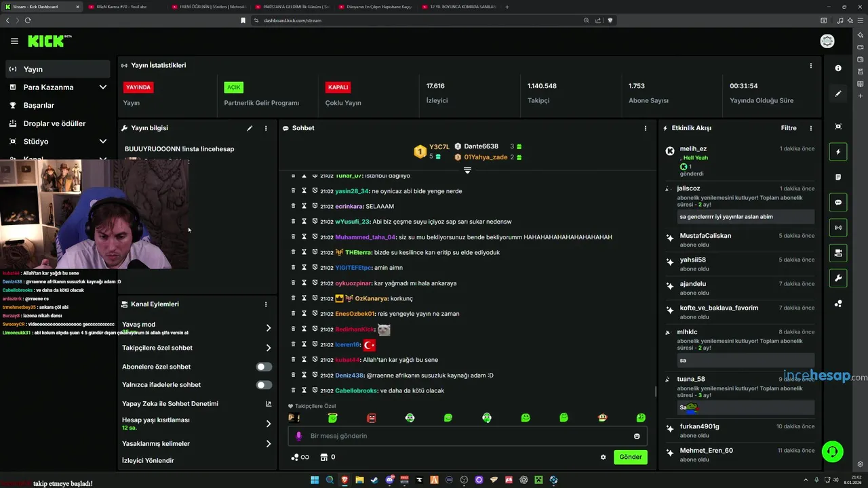This screenshot has height=488, width=868.
Task: Click Takipçi count 1.140.548
Action: 542,86
